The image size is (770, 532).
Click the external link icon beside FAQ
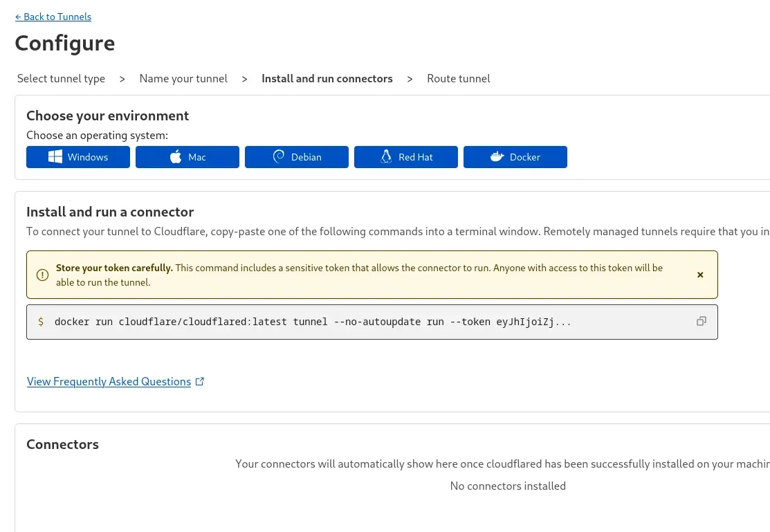click(x=200, y=382)
